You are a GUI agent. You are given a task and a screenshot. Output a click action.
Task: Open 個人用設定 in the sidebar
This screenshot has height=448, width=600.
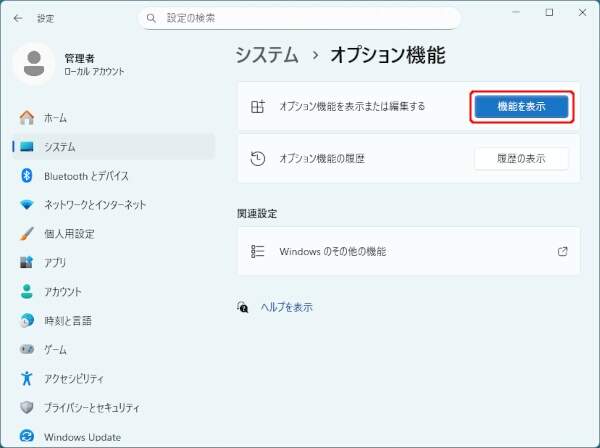pos(69,233)
